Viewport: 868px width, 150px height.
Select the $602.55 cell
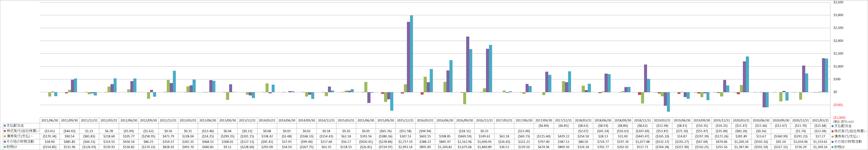point(425,137)
